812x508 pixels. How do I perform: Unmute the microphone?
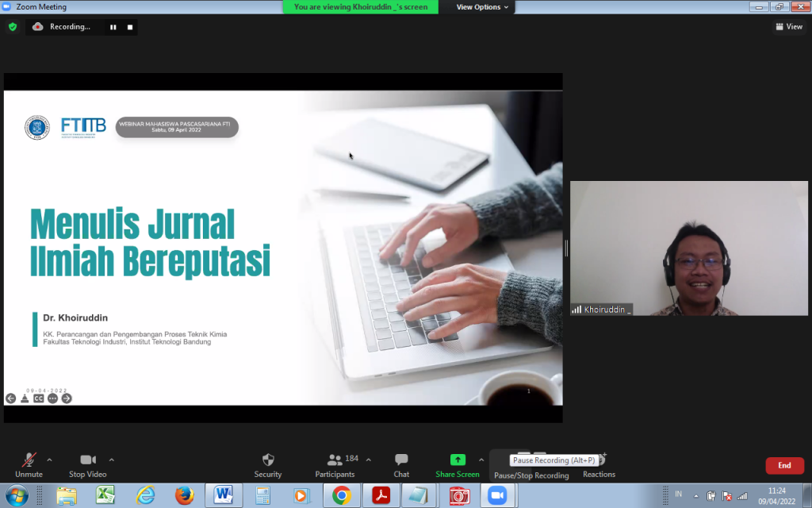[29, 460]
